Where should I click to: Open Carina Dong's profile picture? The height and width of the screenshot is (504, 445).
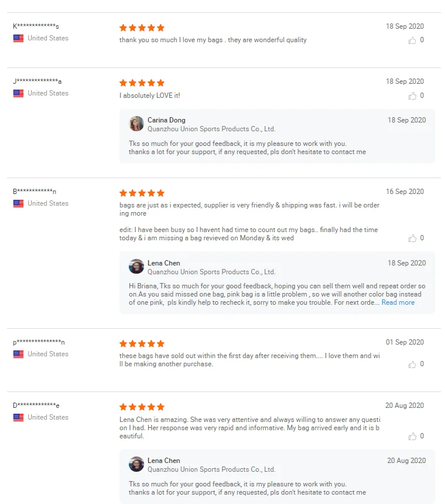pos(136,124)
